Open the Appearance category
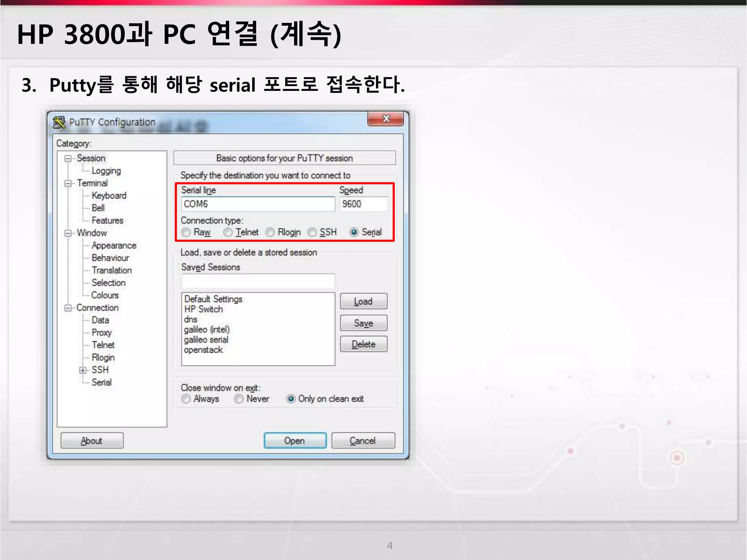The height and width of the screenshot is (560, 747). [114, 246]
